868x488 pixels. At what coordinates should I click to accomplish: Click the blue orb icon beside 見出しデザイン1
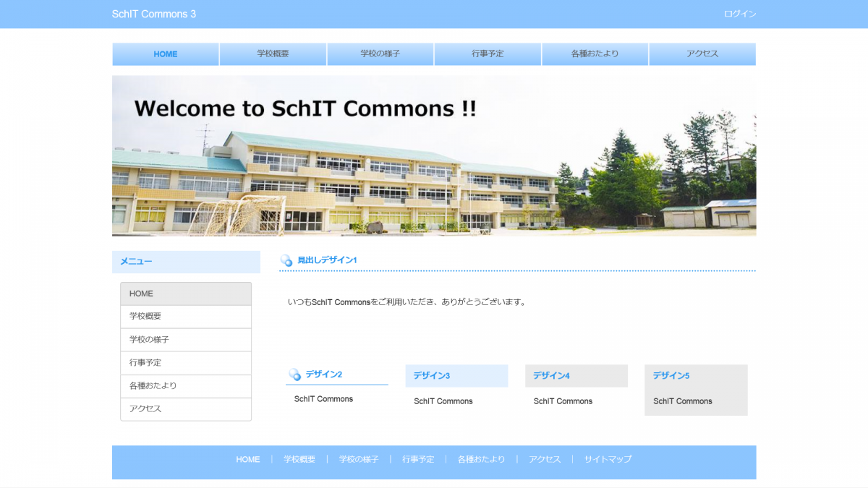[286, 260]
